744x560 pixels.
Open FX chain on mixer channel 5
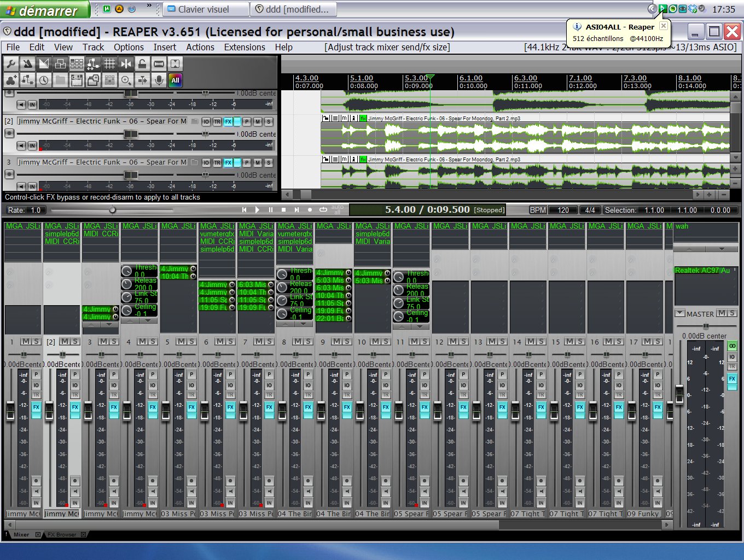point(191,407)
